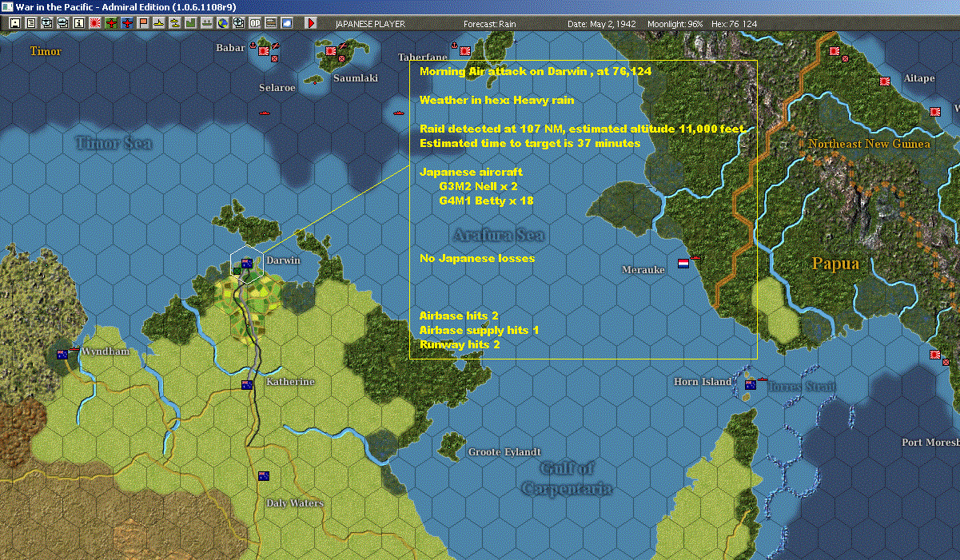
Task: Click the Timor Sea label
Action: (x=113, y=143)
